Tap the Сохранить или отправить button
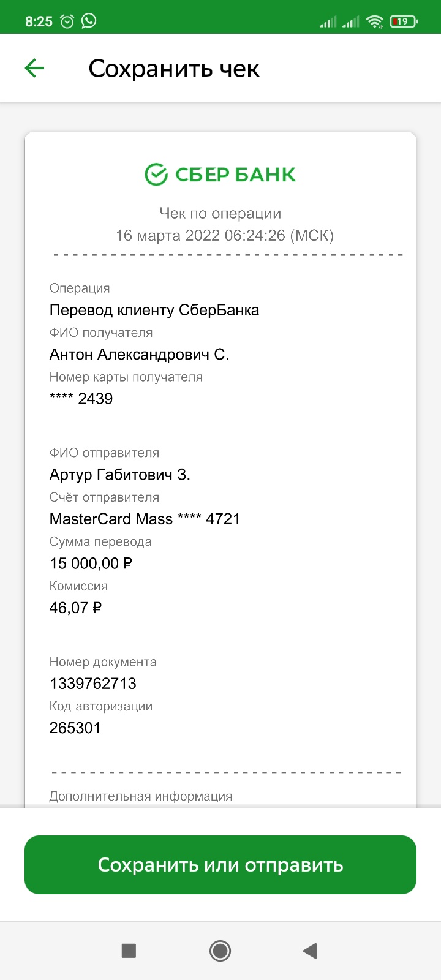This screenshot has height=980, width=441. tap(221, 865)
